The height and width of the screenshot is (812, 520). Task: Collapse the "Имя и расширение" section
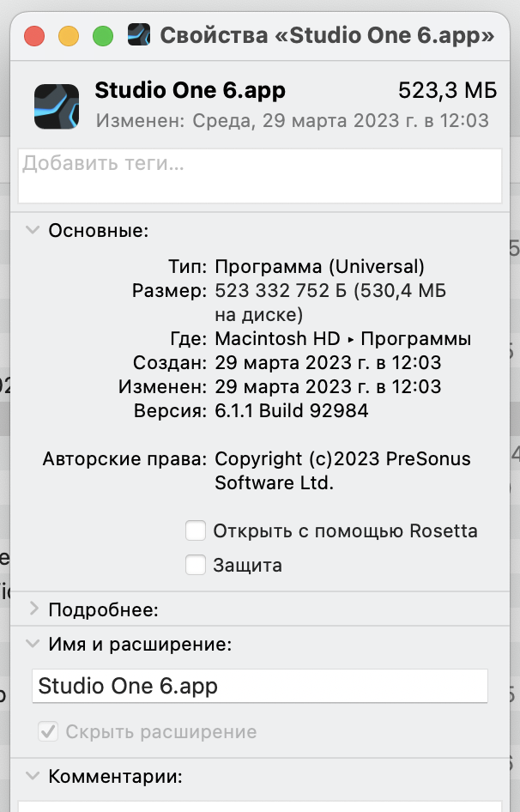coord(33,644)
